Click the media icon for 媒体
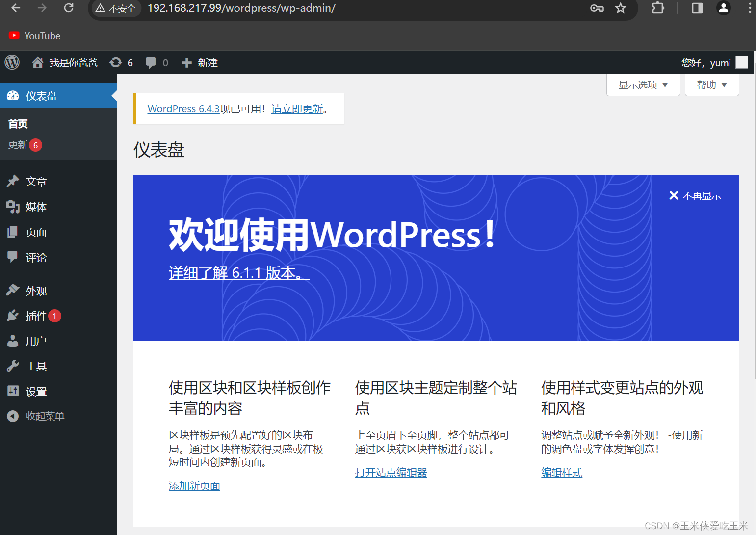Screen dimensions: 756x535 coord(13,207)
